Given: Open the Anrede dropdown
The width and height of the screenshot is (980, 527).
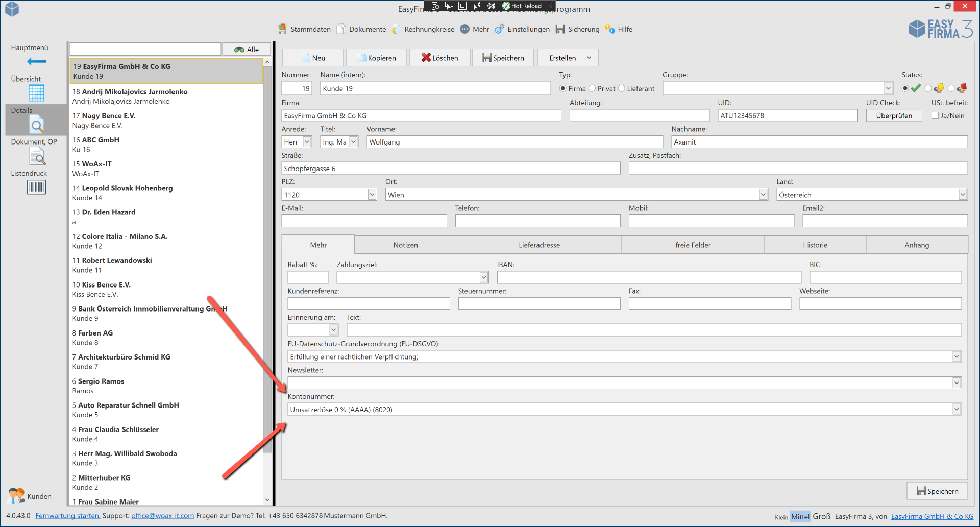Looking at the screenshot, I should (x=307, y=142).
